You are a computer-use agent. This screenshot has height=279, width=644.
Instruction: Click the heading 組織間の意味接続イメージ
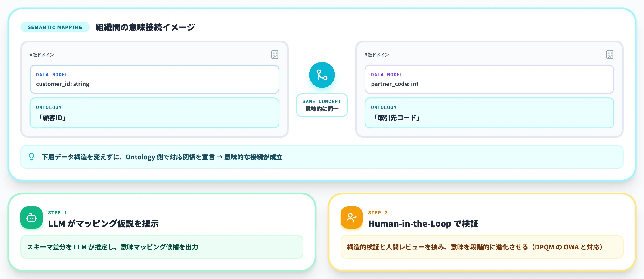coord(145,27)
